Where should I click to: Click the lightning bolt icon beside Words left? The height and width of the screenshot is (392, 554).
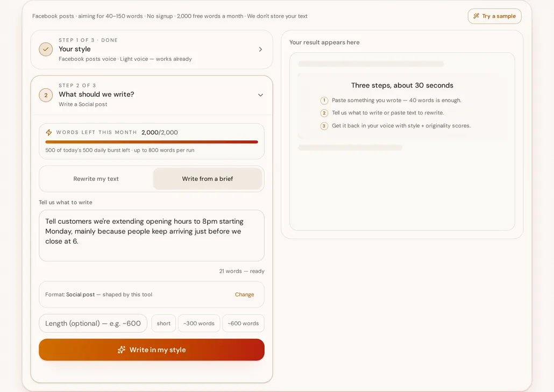click(49, 132)
